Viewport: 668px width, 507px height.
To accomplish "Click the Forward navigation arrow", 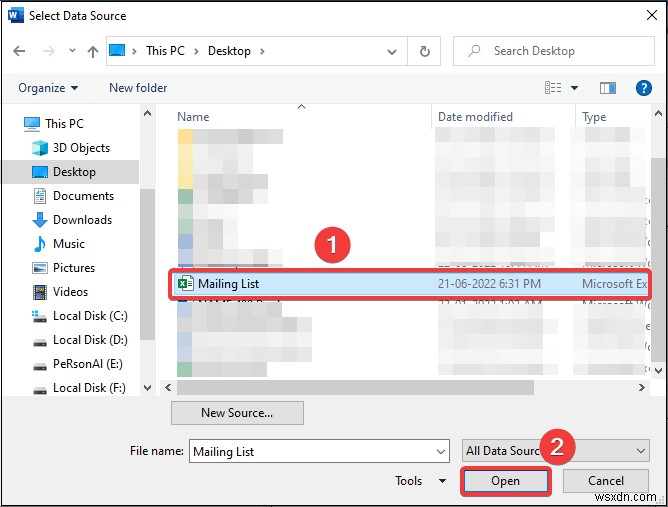I will coord(49,51).
